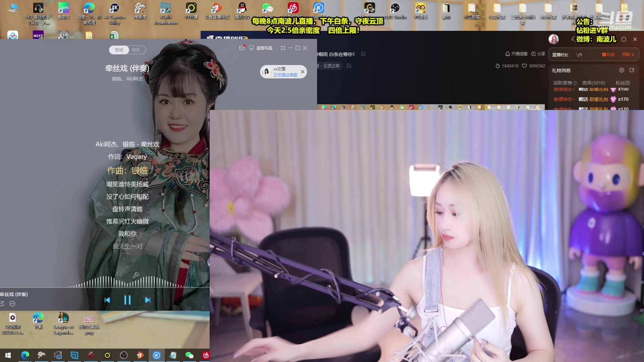The height and width of the screenshot is (362, 644).
Task: Toggle fullscreen icon in music player
Action: pos(283,48)
